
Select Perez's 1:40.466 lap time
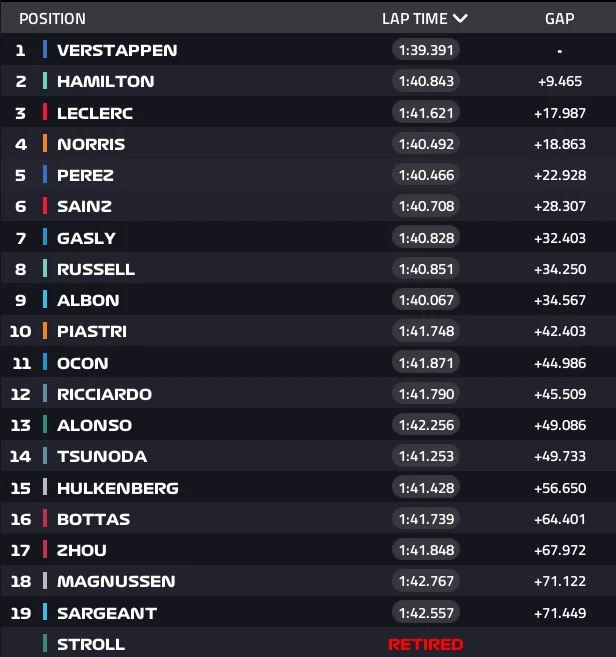tap(425, 175)
